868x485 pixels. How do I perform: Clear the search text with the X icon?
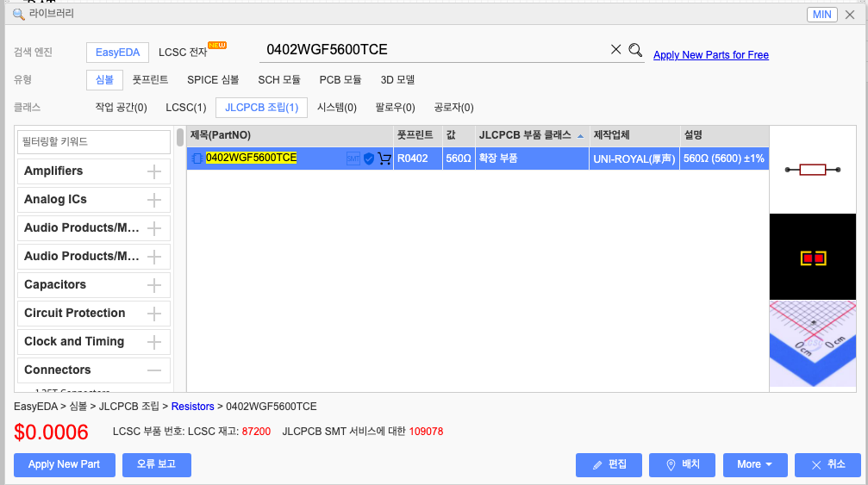point(615,49)
